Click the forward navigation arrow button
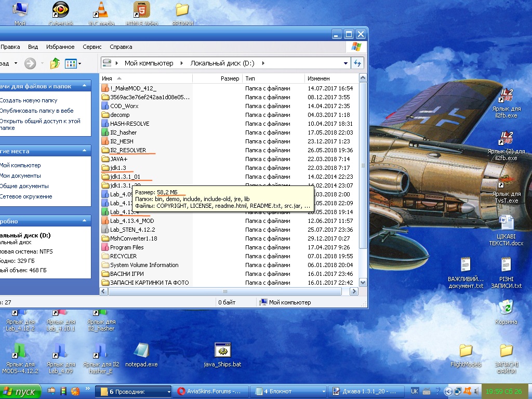The width and height of the screenshot is (532, 399). pos(30,63)
